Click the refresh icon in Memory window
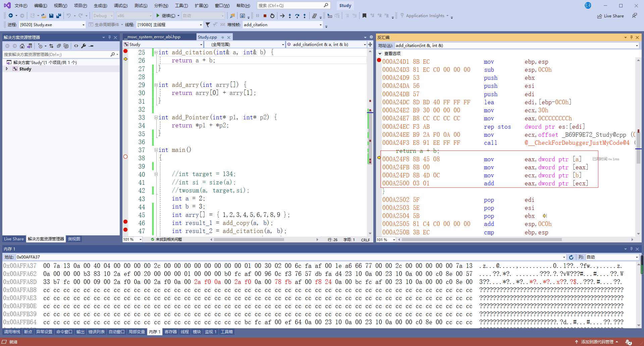 click(571, 257)
